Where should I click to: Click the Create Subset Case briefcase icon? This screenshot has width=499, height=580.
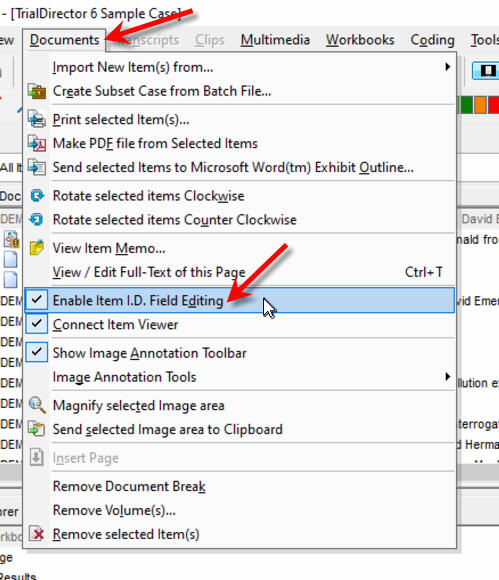click(37, 91)
